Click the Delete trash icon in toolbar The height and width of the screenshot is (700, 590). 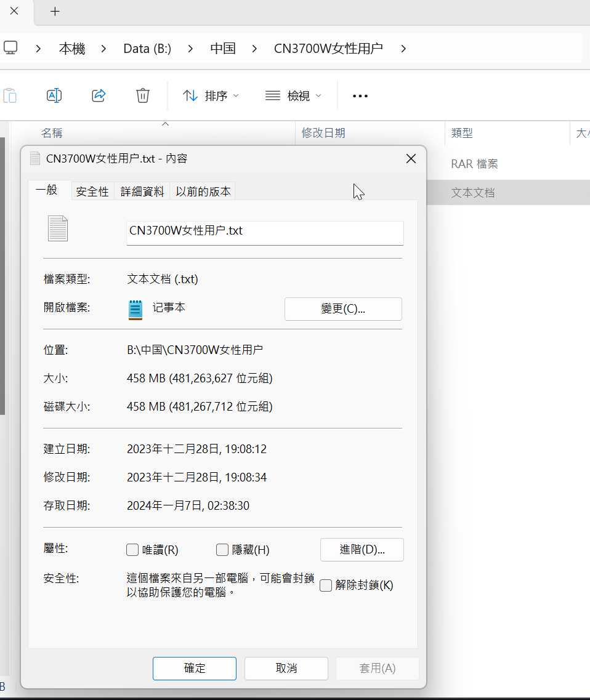142,95
